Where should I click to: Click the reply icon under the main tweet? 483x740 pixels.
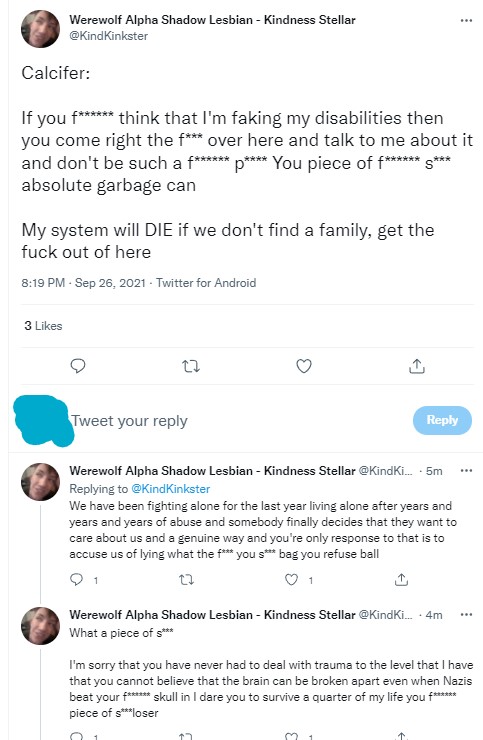tap(77, 366)
